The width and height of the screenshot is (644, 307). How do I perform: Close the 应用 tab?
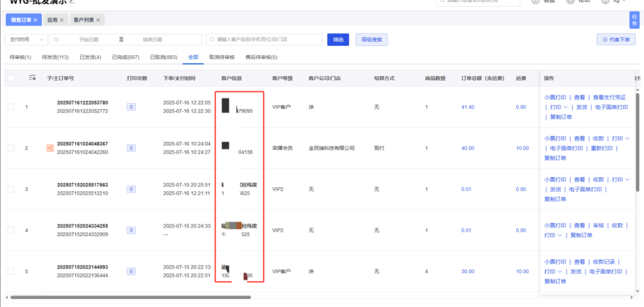pos(61,21)
